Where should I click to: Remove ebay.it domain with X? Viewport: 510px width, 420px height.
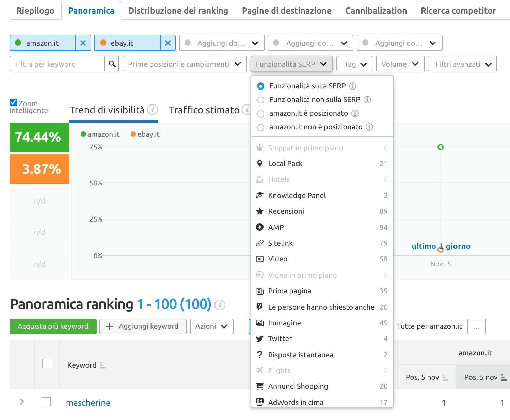coord(168,43)
